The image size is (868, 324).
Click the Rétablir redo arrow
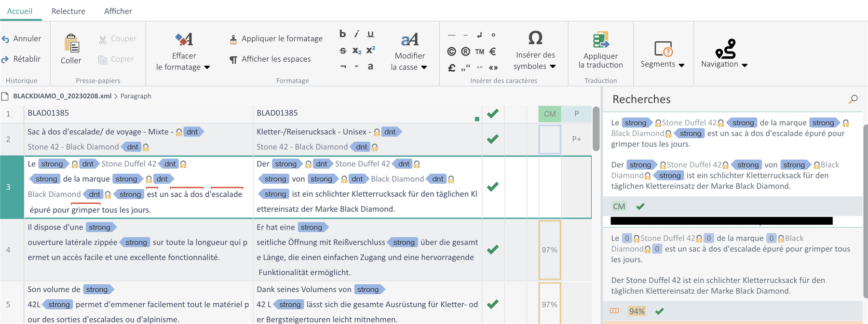pos(6,59)
